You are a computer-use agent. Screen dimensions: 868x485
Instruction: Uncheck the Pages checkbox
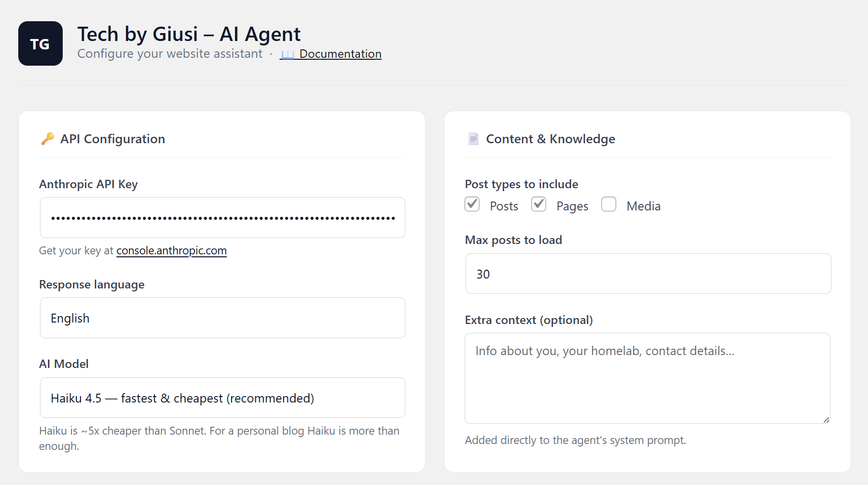click(x=539, y=204)
